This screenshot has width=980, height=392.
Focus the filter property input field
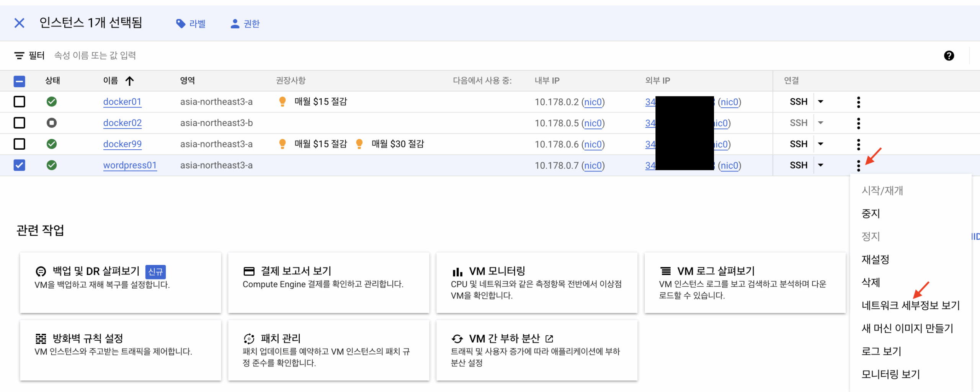(x=95, y=56)
